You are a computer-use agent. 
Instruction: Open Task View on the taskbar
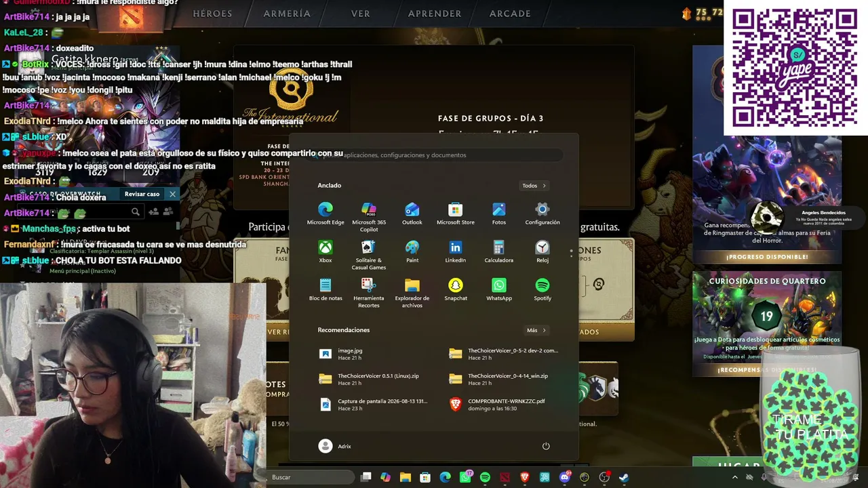pos(366,477)
